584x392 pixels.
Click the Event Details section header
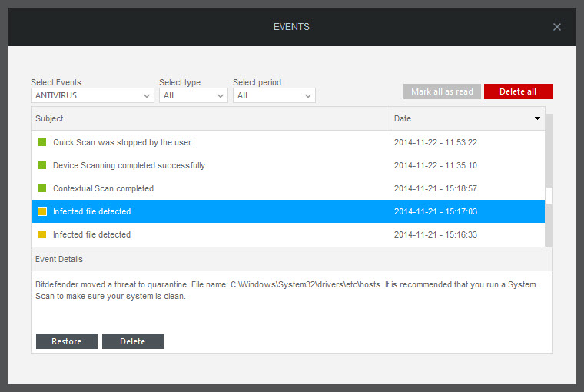292,259
